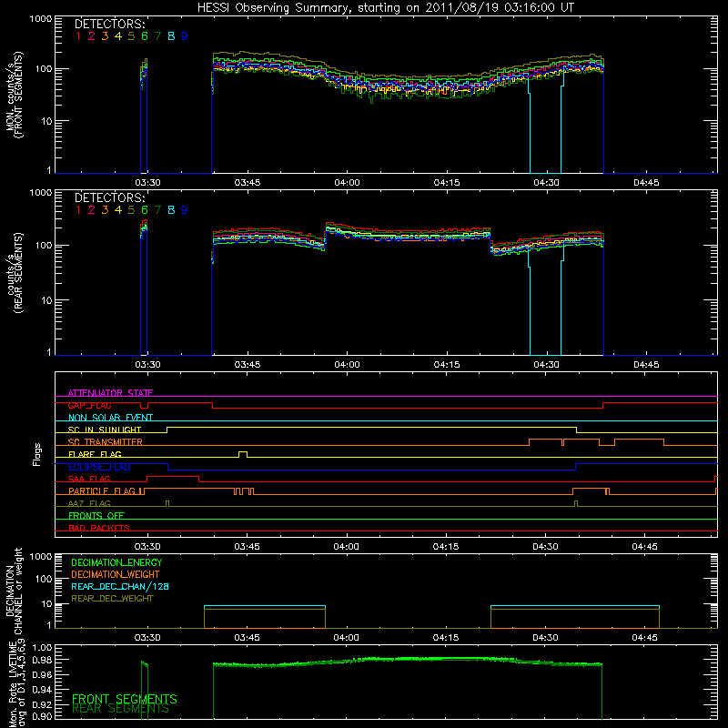This screenshot has height=728, width=728.
Task: Click the HESSI Observing Summary plot title
Action: [386, 8]
